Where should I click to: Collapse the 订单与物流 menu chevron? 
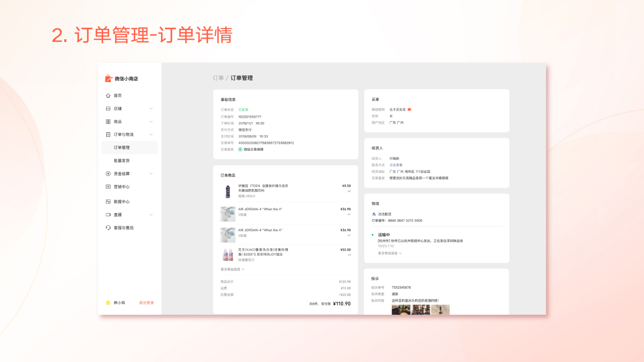(x=151, y=135)
